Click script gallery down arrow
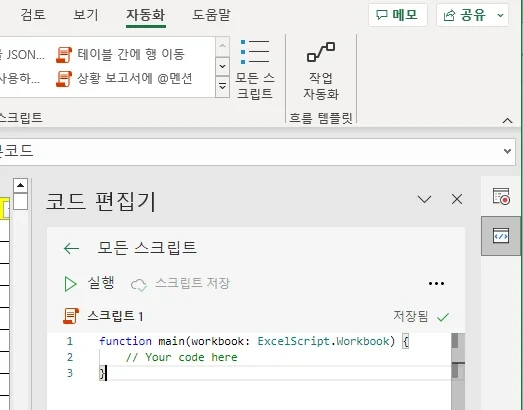The height and width of the screenshot is (410, 523). point(222,66)
